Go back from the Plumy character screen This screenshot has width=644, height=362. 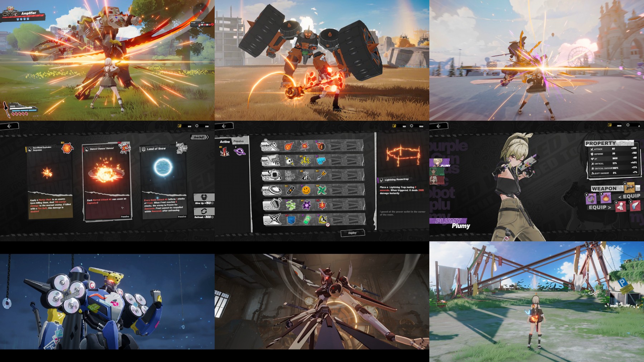click(x=439, y=126)
